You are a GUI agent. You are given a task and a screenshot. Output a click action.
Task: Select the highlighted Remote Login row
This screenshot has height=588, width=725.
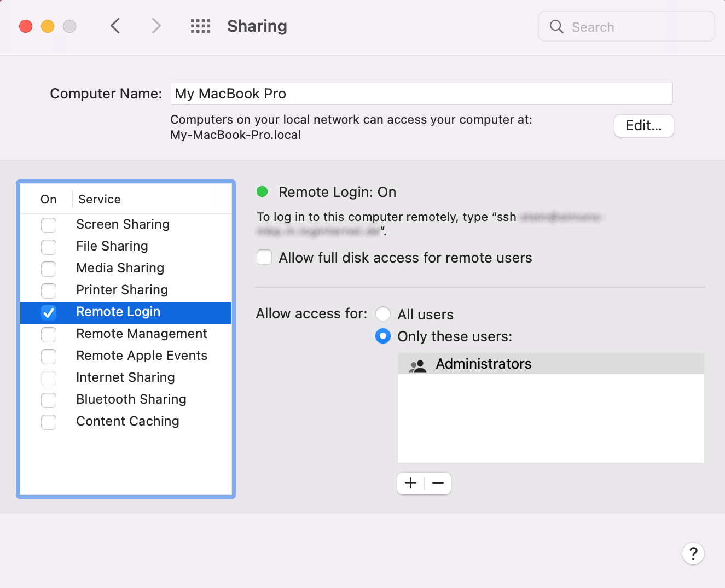pos(126,312)
